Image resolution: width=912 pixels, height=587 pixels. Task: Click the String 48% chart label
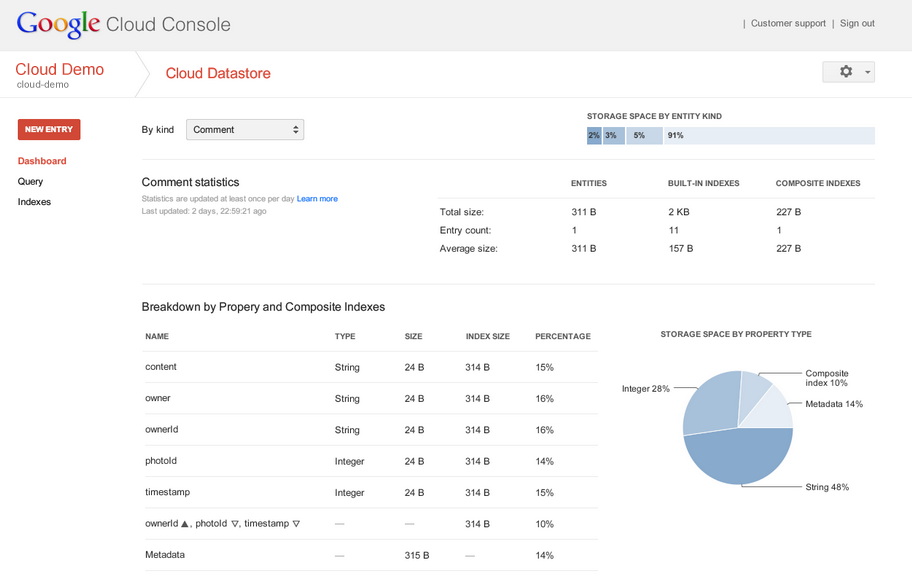tap(826, 487)
